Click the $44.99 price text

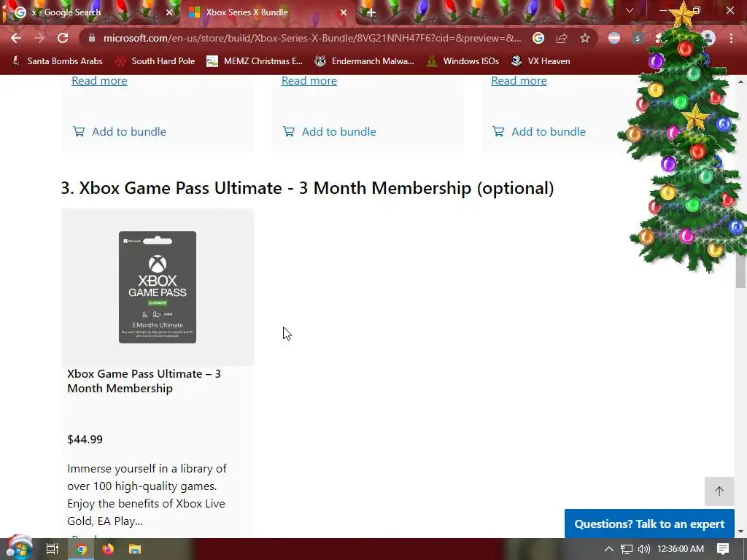[85, 439]
